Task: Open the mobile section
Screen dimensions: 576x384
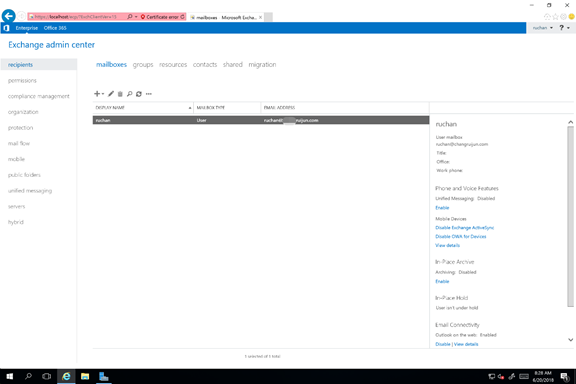Action: point(17,159)
